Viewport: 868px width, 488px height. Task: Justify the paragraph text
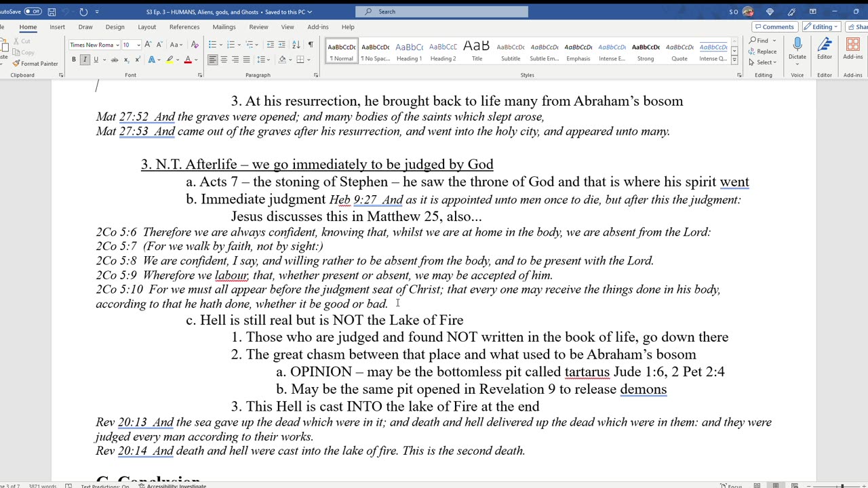click(x=246, y=60)
